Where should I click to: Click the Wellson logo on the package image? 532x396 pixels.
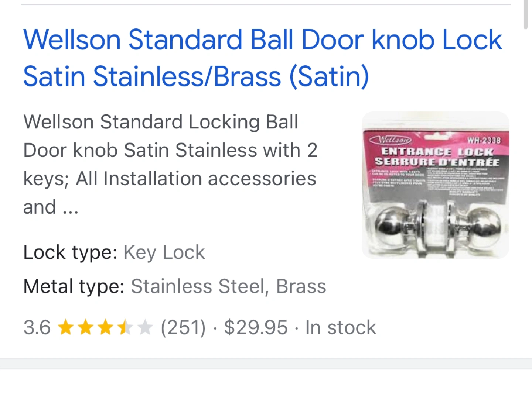(391, 140)
